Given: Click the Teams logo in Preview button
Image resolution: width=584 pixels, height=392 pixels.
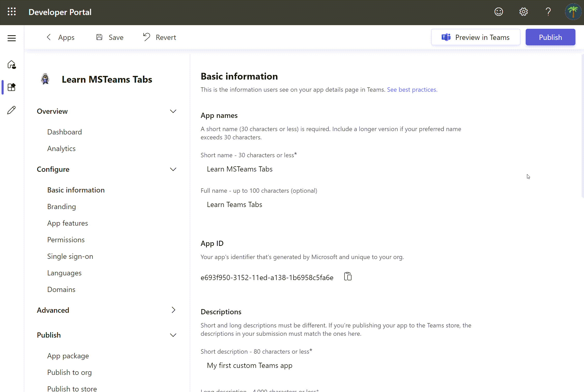Looking at the screenshot, I should coord(446,37).
